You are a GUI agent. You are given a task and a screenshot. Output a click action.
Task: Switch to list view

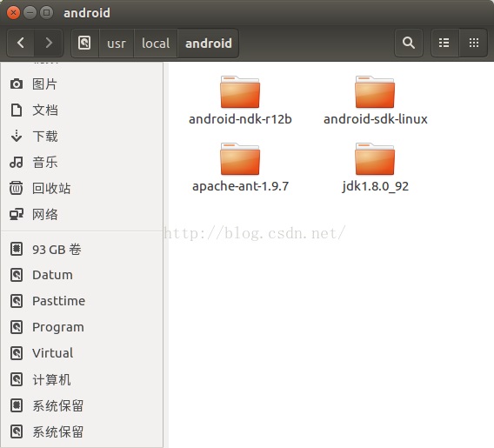[x=444, y=43]
